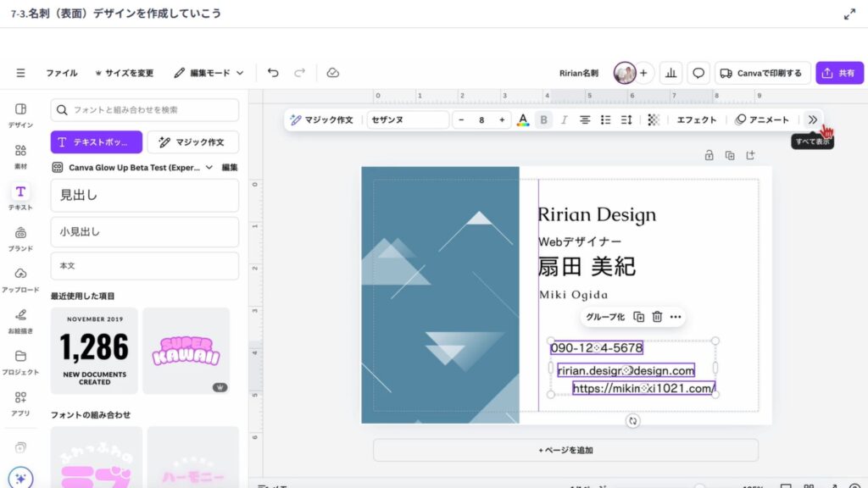Select the 090-12x4-5678 phone text
Image resolution: width=868 pixels, height=488 pixels.
(596, 348)
